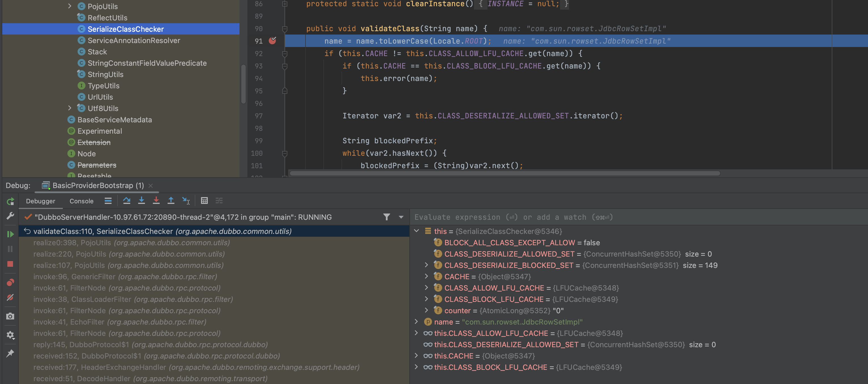Click the Trace Current Stream Chain icon
The image size is (868, 384).
[x=219, y=201]
